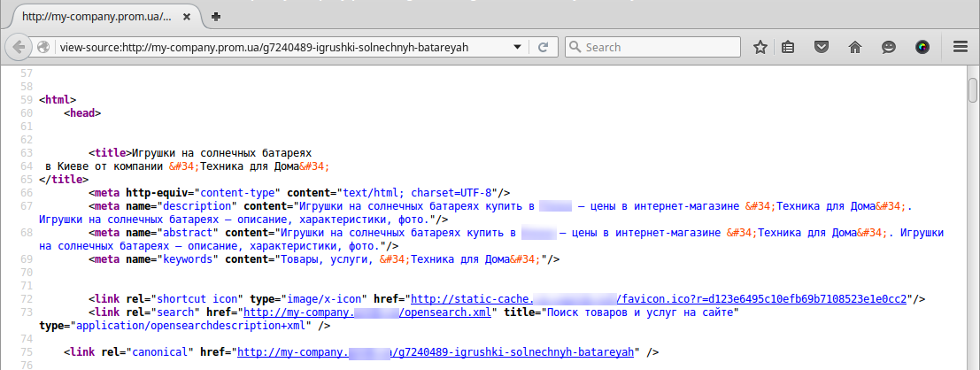Click the search magnifier engine icon

(x=575, y=47)
